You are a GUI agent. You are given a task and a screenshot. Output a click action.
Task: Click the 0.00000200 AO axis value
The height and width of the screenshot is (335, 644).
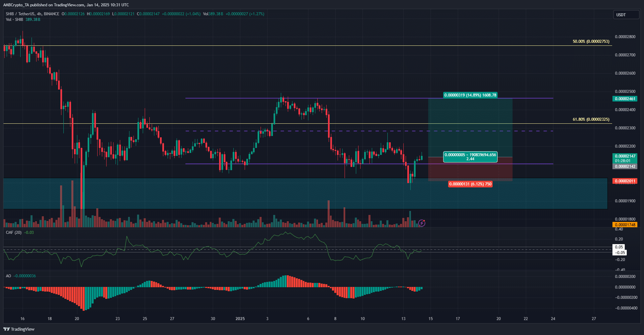point(625,277)
